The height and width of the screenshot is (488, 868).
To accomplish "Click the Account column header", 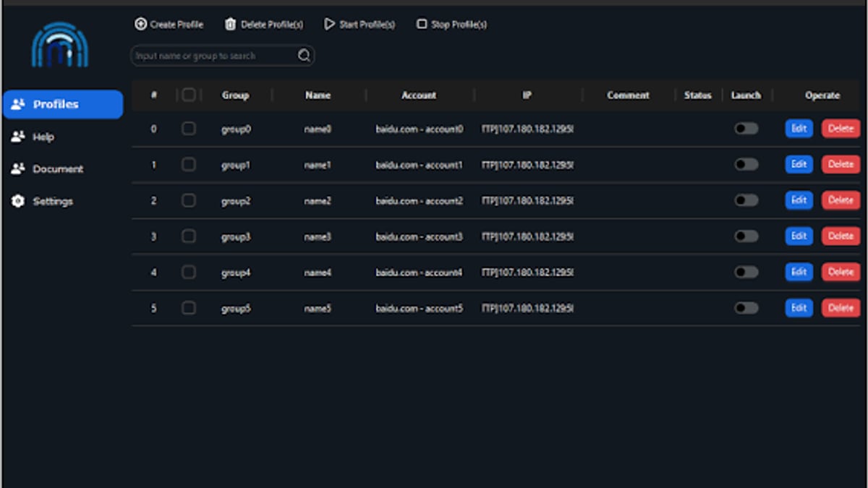I will point(420,95).
